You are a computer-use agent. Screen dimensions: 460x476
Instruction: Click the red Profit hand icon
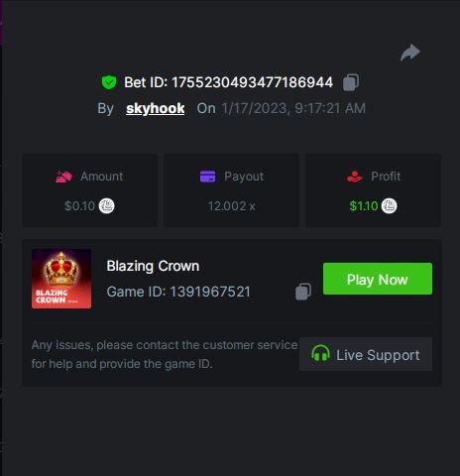[x=355, y=177]
